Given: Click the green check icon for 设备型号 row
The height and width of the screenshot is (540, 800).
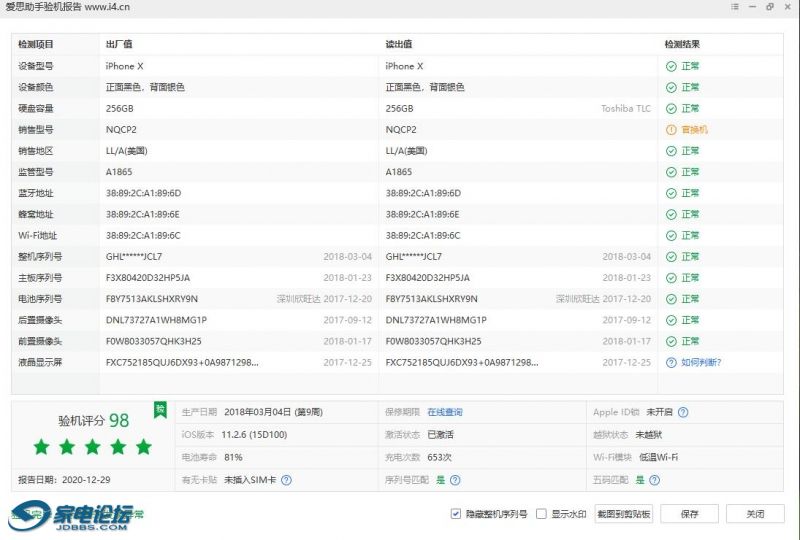Looking at the screenshot, I should click(x=671, y=66).
